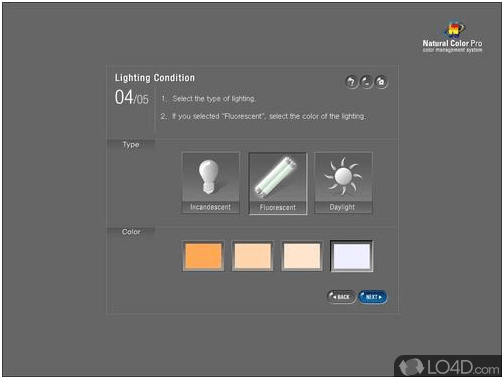The height and width of the screenshot is (379, 504).
Task: Click instruction 'Select the type of lighting'
Action: [214, 99]
